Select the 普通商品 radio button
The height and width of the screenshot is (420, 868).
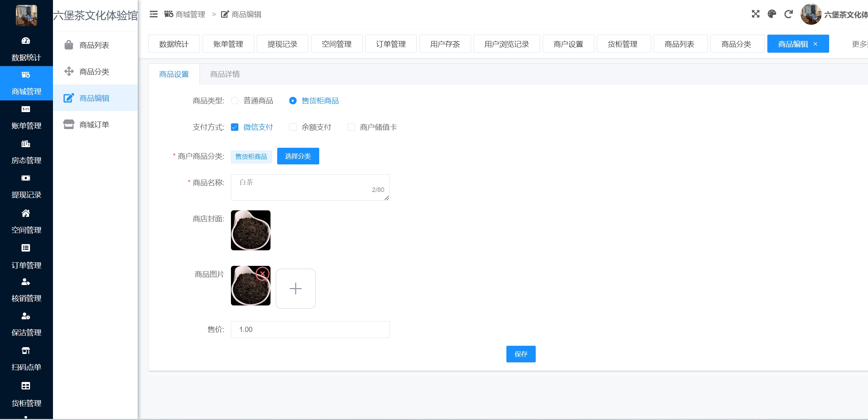point(235,101)
